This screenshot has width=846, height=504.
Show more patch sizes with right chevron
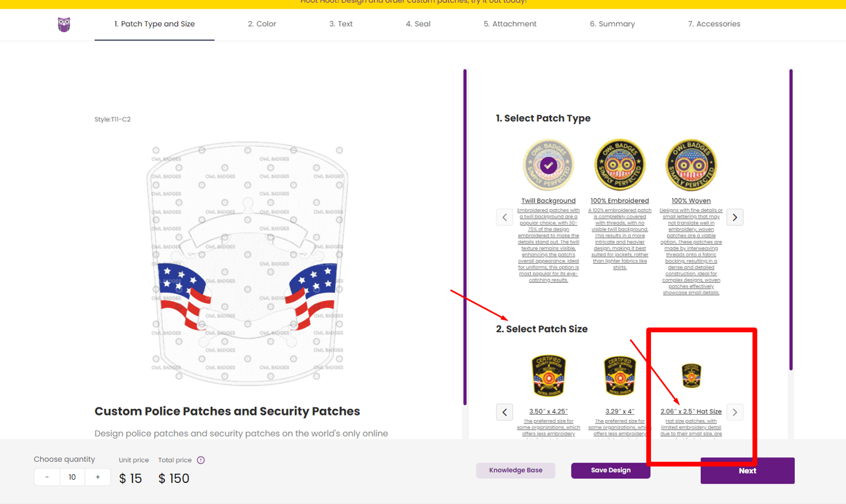pos(734,412)
